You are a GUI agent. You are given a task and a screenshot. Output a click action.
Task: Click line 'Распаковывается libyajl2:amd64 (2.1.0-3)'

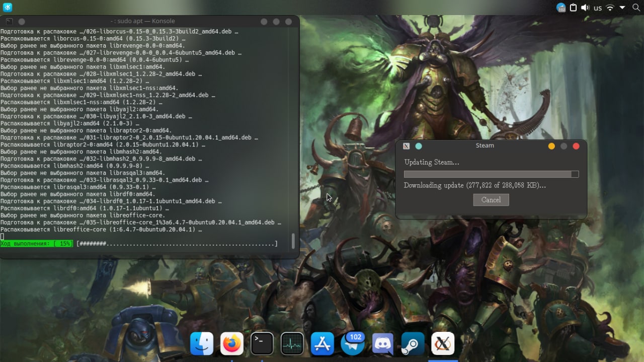click(69, 124)
